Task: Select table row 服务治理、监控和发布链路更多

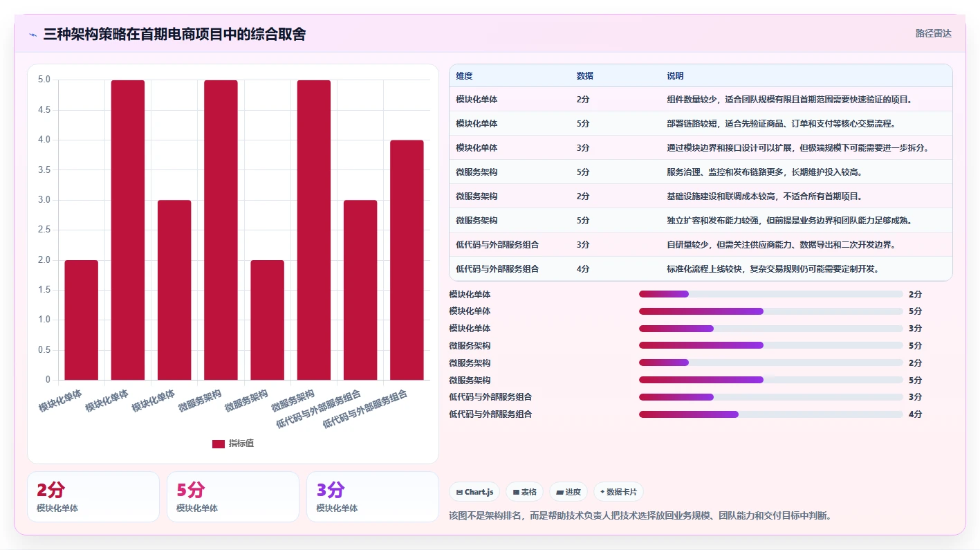Action: [x=701, y=172]
